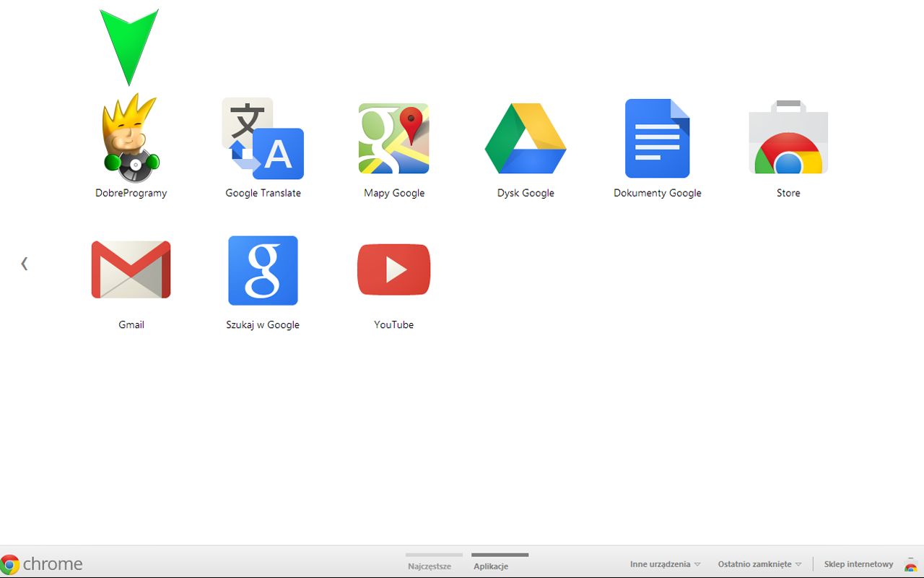Click the Chrome logo in footer
Viewport: 924px width, 578px height.
(x=9, y=564)
